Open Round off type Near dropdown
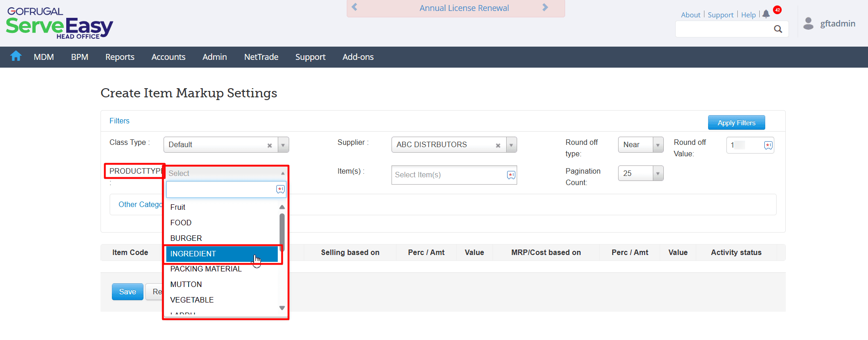Image resolution: width=868 pixels, height=340 pixels. pos(640,145)
